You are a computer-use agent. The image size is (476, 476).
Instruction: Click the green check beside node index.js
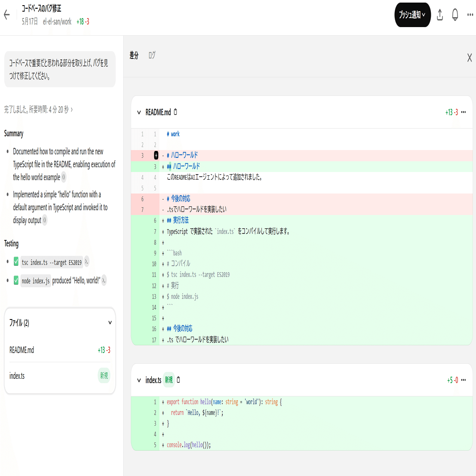click(x=16, y=280)
